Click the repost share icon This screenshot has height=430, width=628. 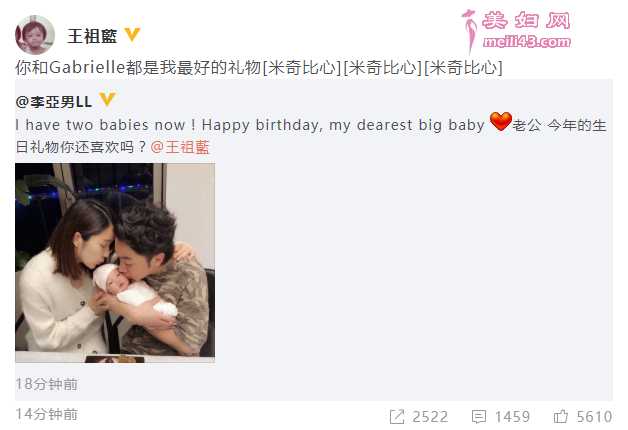point(397,417)
